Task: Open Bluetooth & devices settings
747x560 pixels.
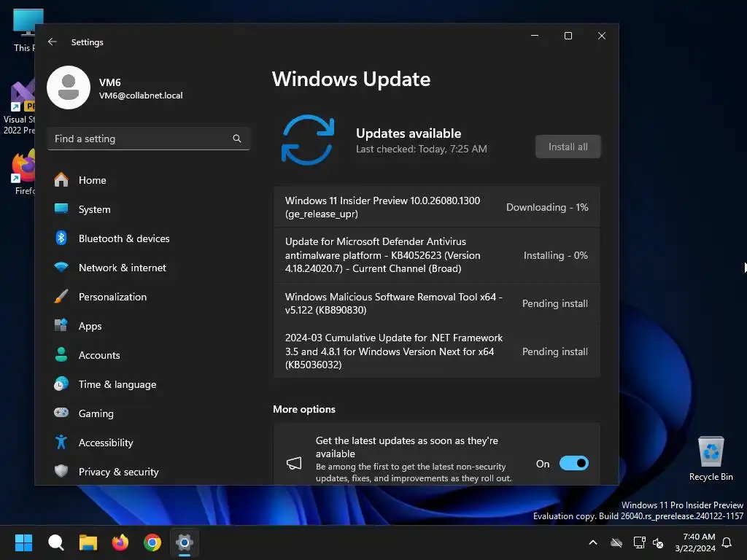Action: (x=149, y=238)
